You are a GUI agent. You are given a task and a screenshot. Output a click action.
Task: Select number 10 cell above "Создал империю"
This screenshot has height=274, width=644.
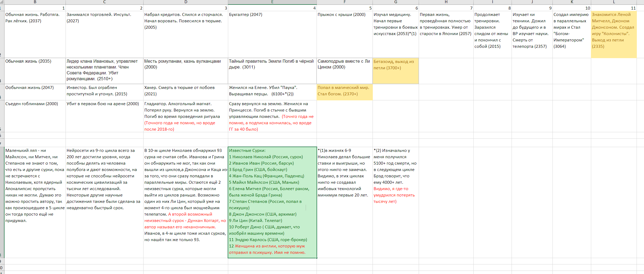(x=572, y=8)
